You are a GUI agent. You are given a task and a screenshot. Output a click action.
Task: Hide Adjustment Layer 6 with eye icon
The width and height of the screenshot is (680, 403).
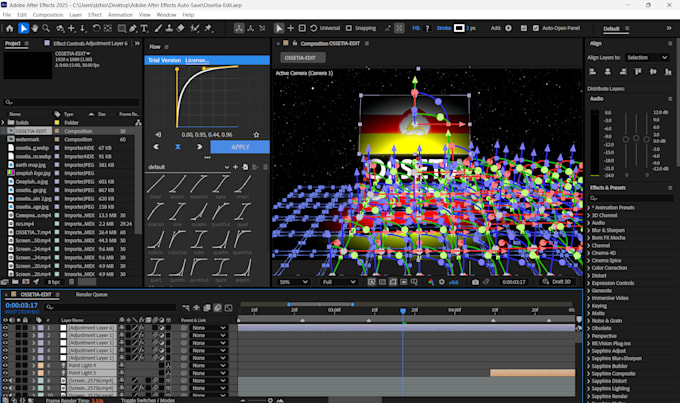(x=5, y=328)
